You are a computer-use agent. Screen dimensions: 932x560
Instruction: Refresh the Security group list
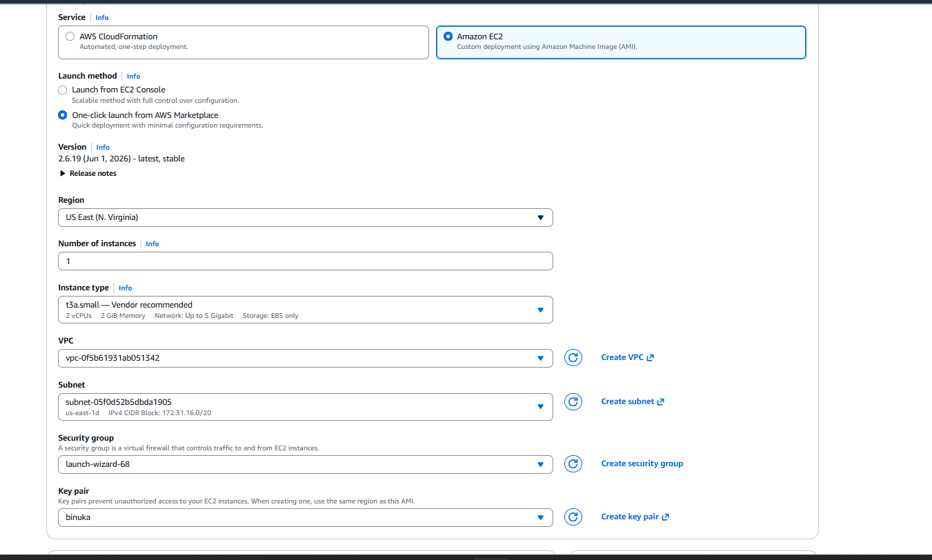click(x=573, y=463)
